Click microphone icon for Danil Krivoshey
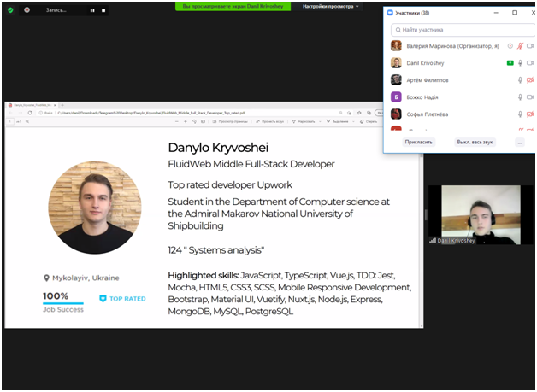The image size is (537, 392). click(520, 63)
